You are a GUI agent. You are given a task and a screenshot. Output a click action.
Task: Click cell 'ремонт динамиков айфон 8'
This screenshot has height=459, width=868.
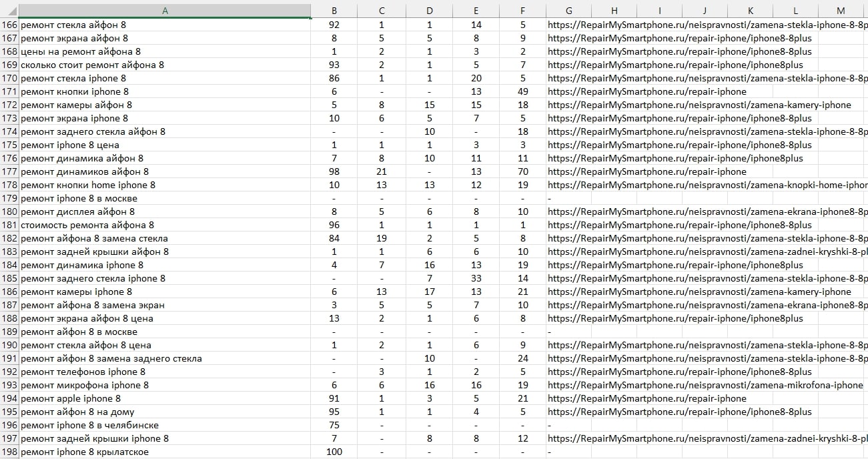pyautogui.click(x=165, y=171)
